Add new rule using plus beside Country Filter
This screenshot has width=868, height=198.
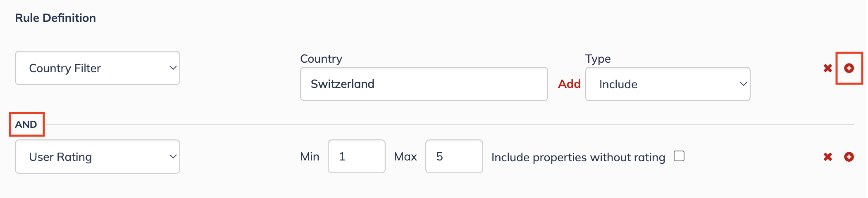849,68
